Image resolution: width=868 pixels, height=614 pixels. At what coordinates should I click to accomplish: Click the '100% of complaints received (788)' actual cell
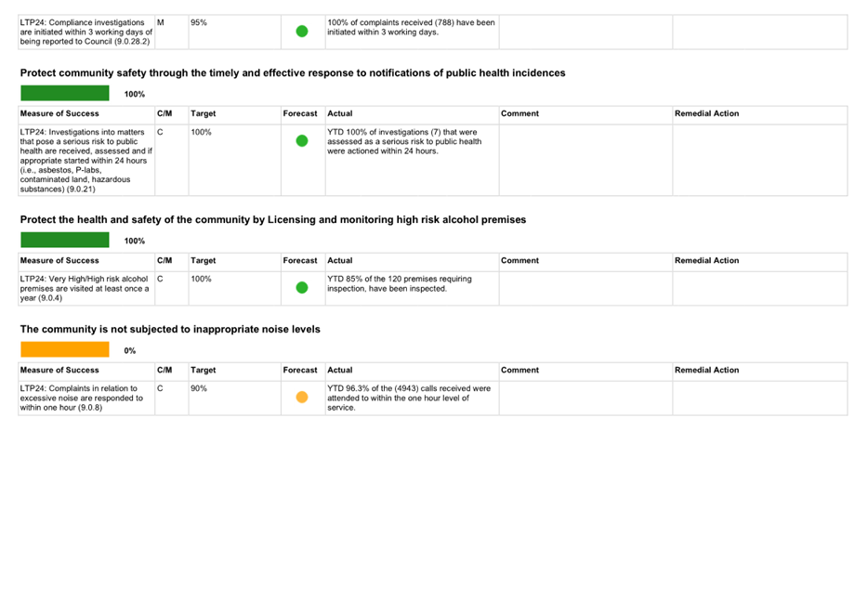[411, 27]
